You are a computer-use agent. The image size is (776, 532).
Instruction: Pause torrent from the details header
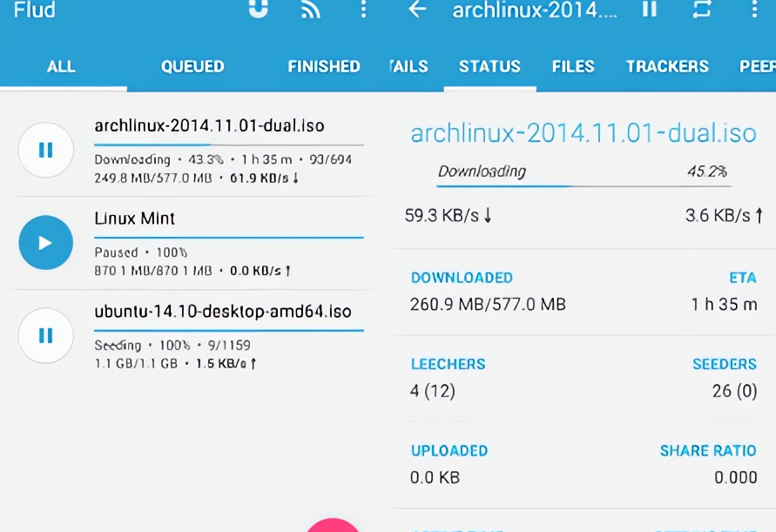tap(650, 10)
